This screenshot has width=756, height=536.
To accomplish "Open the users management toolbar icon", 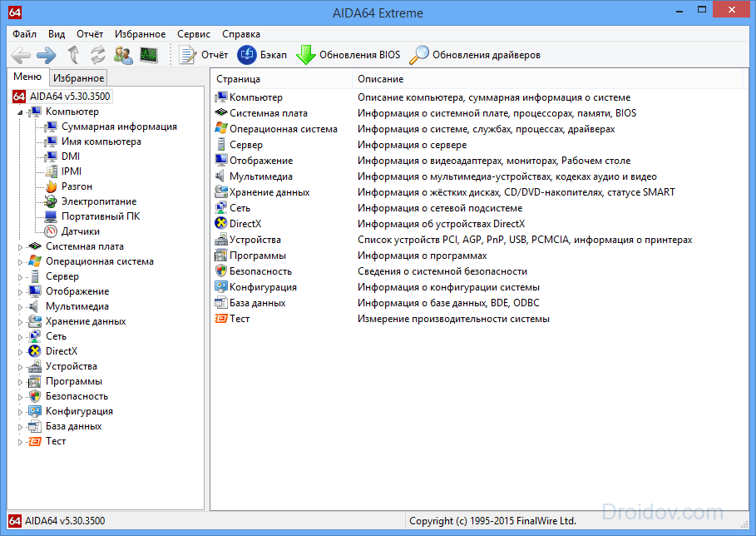I will tap(123, 55).
